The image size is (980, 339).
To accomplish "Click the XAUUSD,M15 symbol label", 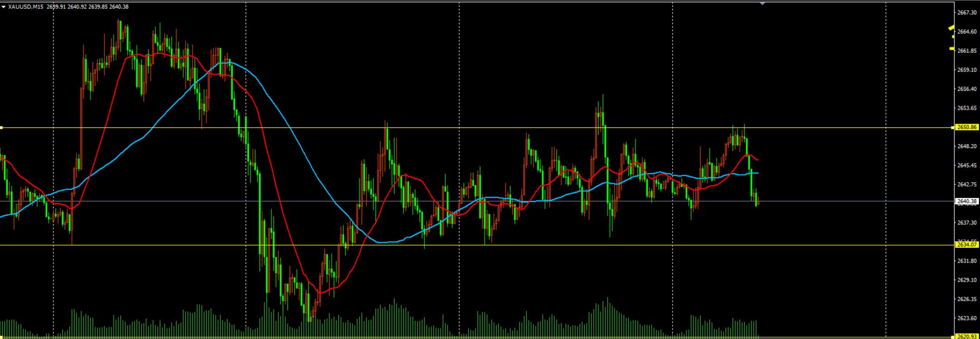I will 26,7.
